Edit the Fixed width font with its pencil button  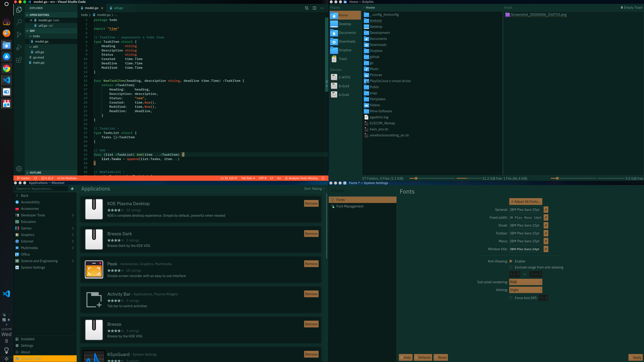point(546,218)
